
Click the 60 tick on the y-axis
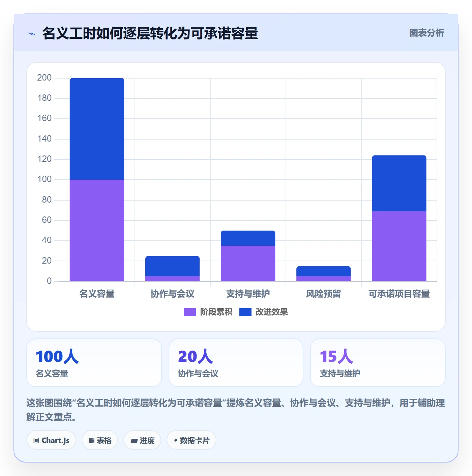[x=47, y=220]
